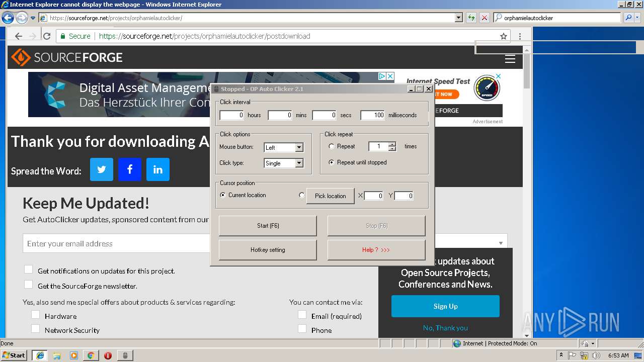Click the IE stop loading icon
The width and height of the screenshot is (644, 362).
pyautogui.click(x=485, y=18)
